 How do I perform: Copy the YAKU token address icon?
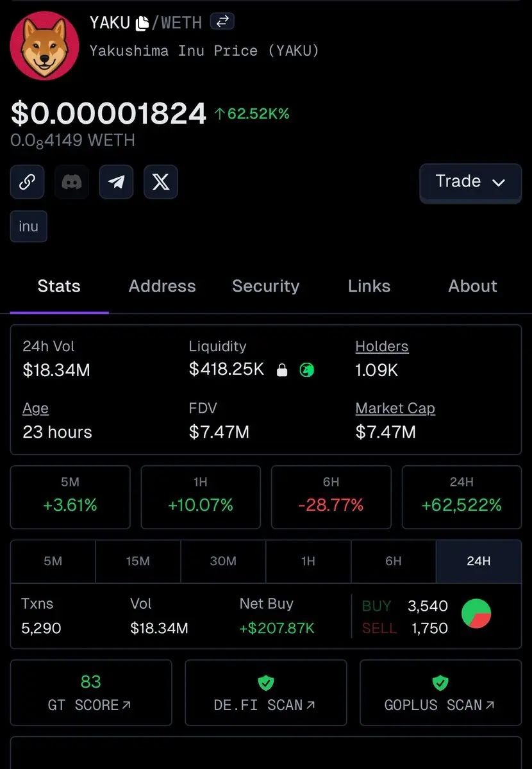pos(142,23)
